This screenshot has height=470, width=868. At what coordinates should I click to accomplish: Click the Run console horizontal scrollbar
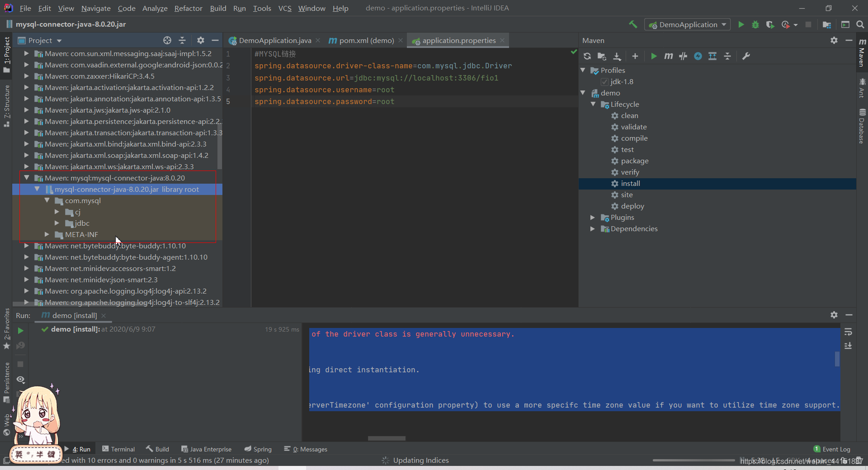coord(387,438)
